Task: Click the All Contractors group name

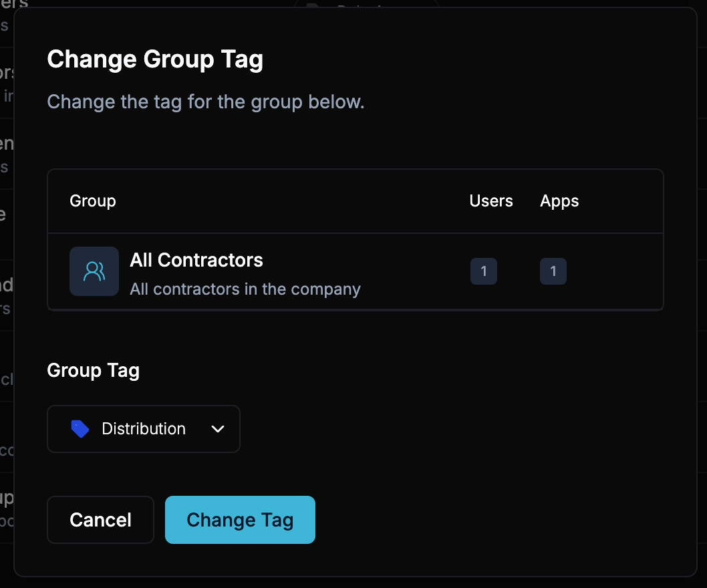Action: pos(196,260)
